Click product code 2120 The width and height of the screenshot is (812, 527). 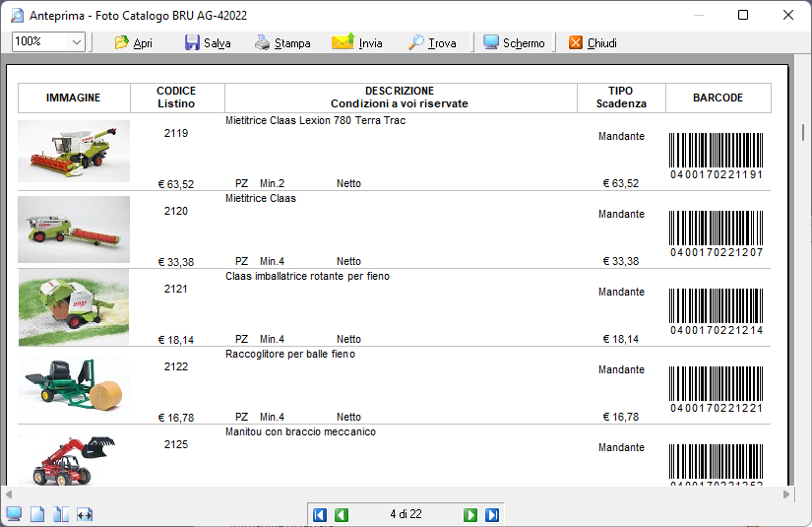[x=176, y=211]
